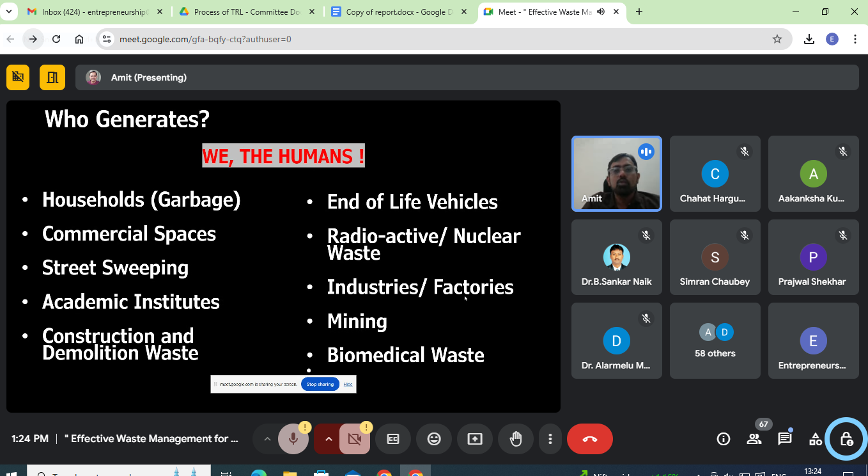
Task: Expand audio settings chevron beside microphone
Action: click(267, 439)
